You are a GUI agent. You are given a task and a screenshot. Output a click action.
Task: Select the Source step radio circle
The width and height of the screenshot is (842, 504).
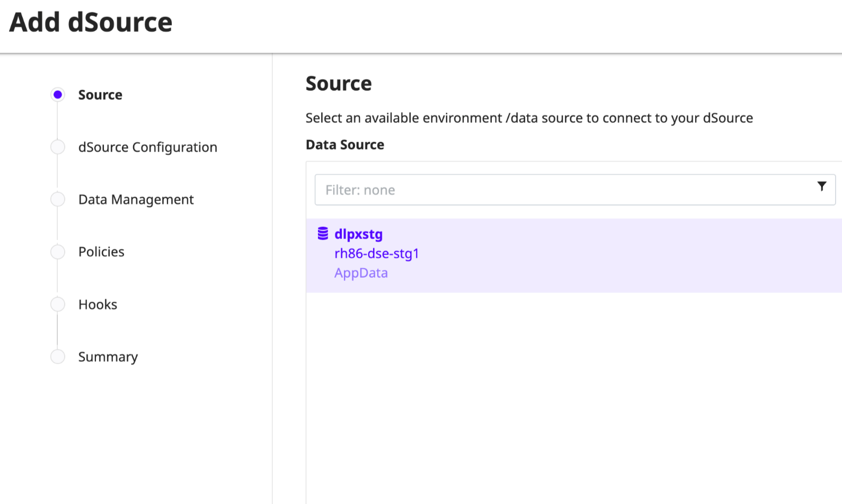pyautogui.click(x=58, y=95)
